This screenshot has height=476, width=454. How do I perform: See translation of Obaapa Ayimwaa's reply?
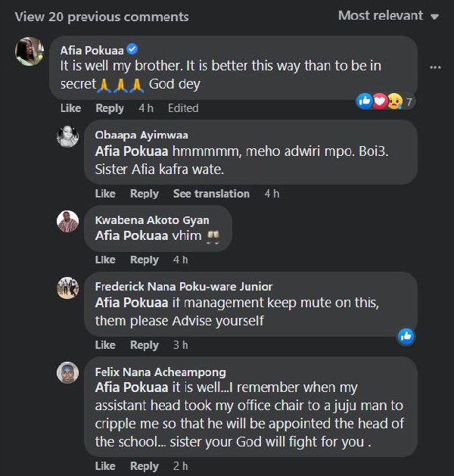coord(211,194)
